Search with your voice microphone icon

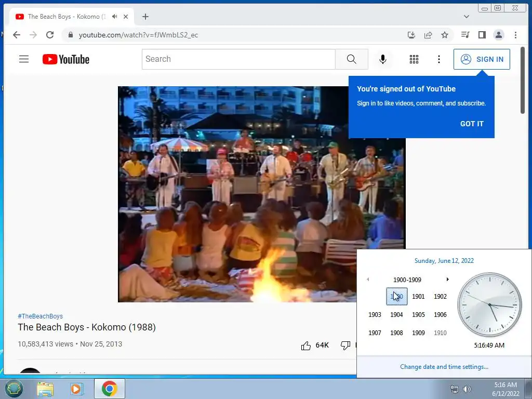(x=383, y=59)
